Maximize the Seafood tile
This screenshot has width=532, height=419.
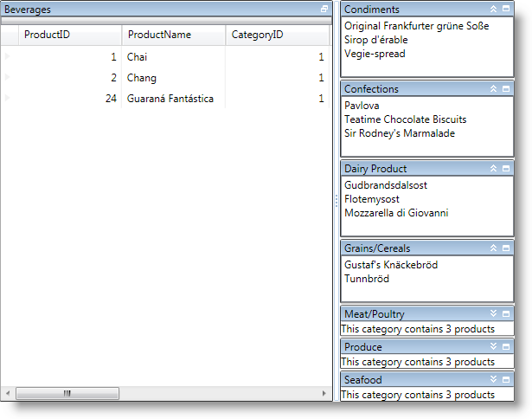[x=506, y=380]
